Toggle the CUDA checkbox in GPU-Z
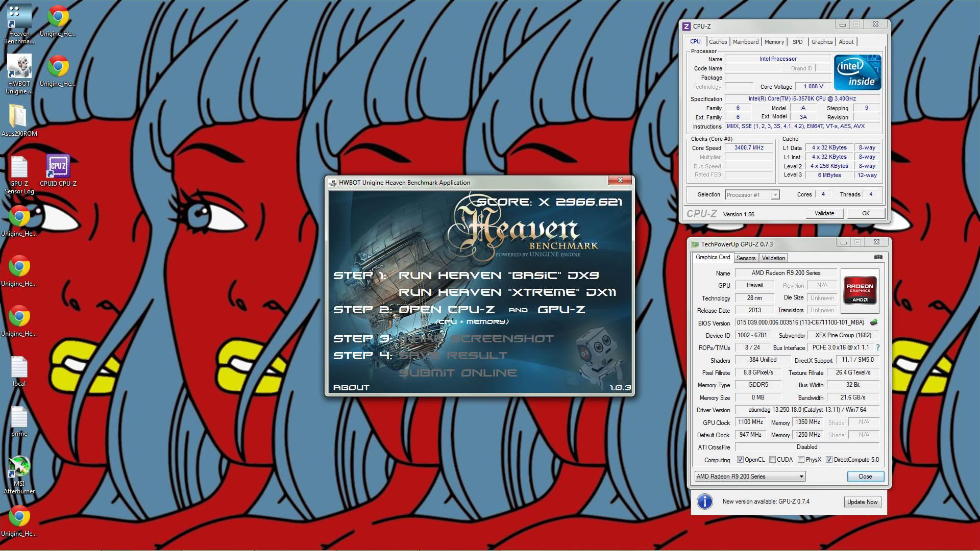This screenshot has width=980, height=551. [772, 460]
